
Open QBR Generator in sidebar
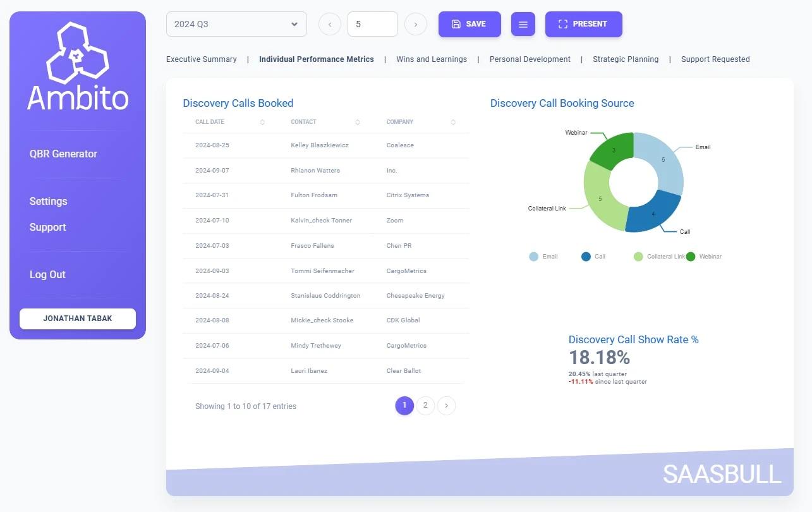(63, 154)
